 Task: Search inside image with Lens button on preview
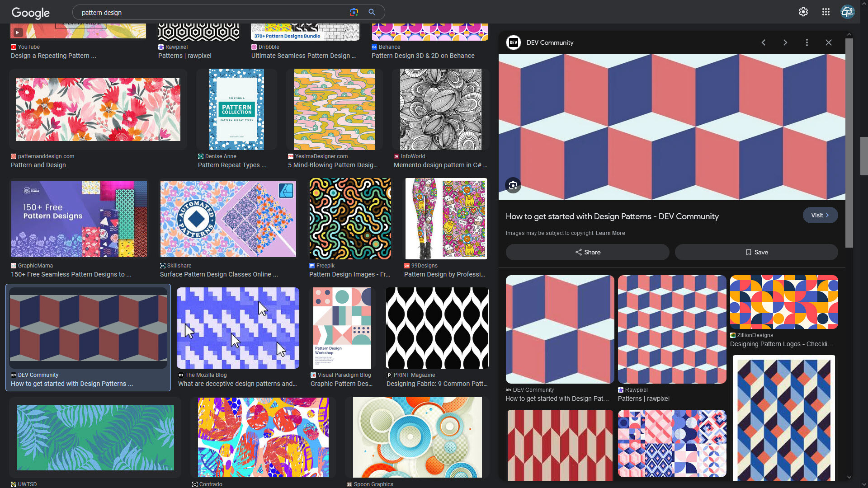(x=513, y=185)
